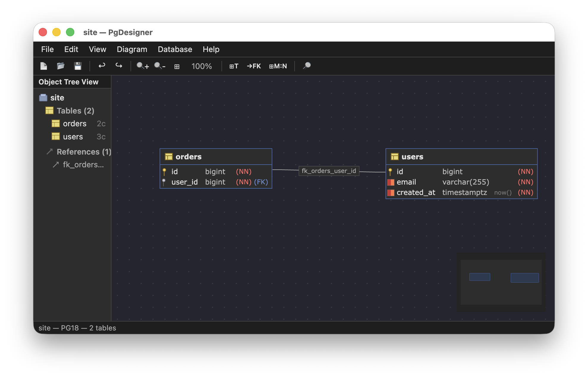This screenshot has height=378, width=588.
Task: Open the Database menu
Action: [x=175, y=49]
